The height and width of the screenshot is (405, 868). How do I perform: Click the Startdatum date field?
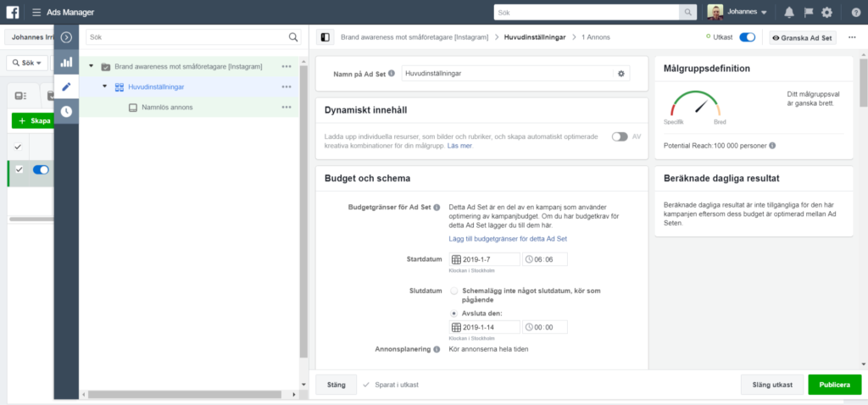point(483,259)
